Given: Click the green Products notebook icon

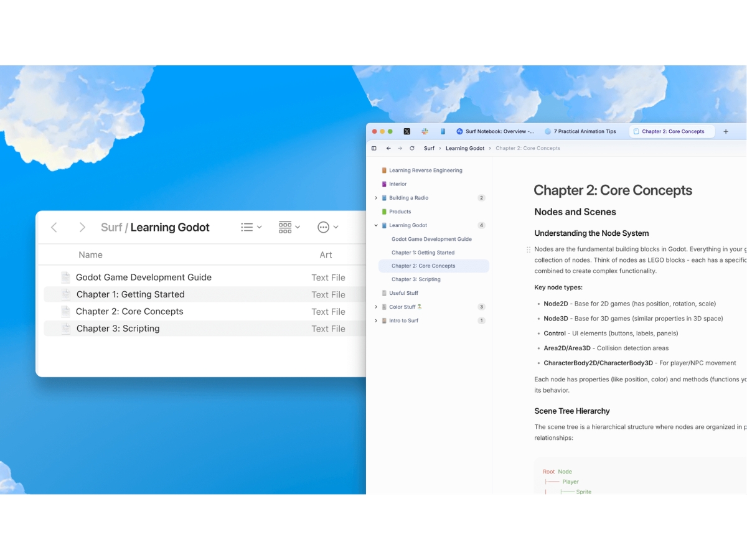Looking at the screenshot, I should 384,212.
